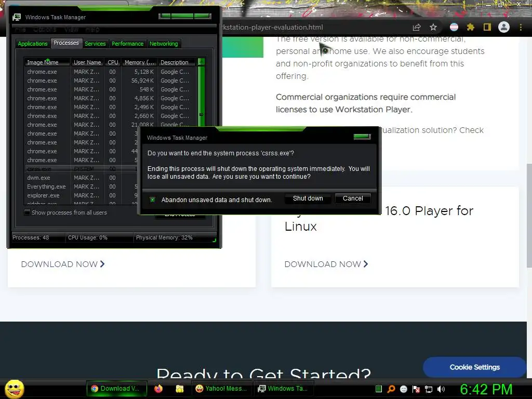Click the Chrome share page icon
This screenshot has height=399, width=532.
(416, 28)
